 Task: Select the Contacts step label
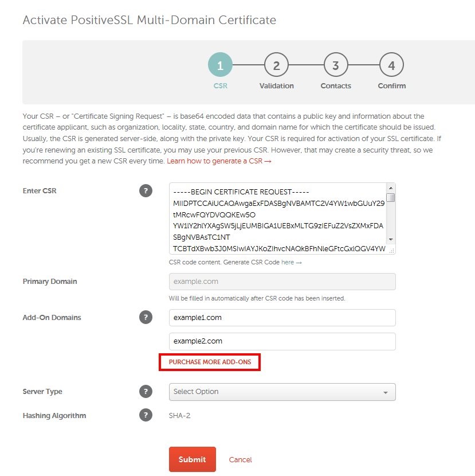click(335, 86)
